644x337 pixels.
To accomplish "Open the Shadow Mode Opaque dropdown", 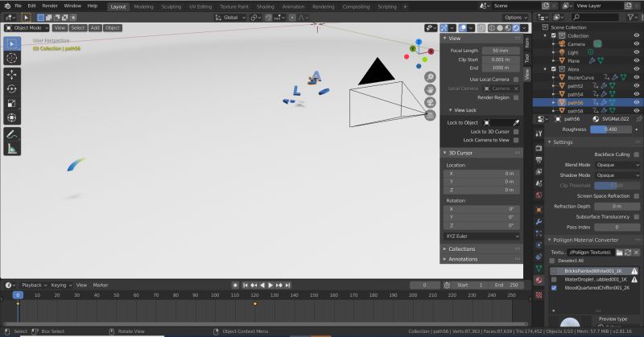I will [617, 175].
